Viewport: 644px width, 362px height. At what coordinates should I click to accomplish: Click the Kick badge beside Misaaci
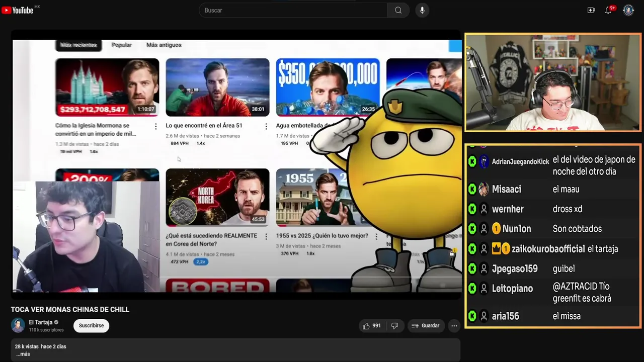click(x=472, y=190)
